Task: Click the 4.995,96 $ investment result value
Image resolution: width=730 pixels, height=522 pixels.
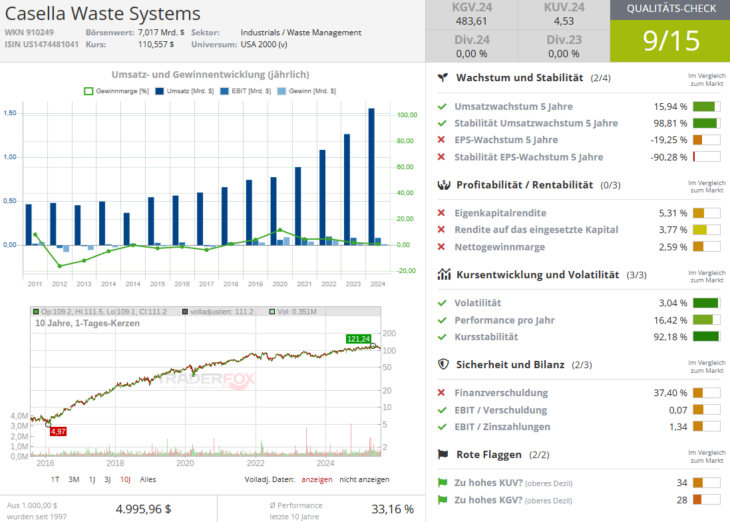Action: tap(143, 509)
